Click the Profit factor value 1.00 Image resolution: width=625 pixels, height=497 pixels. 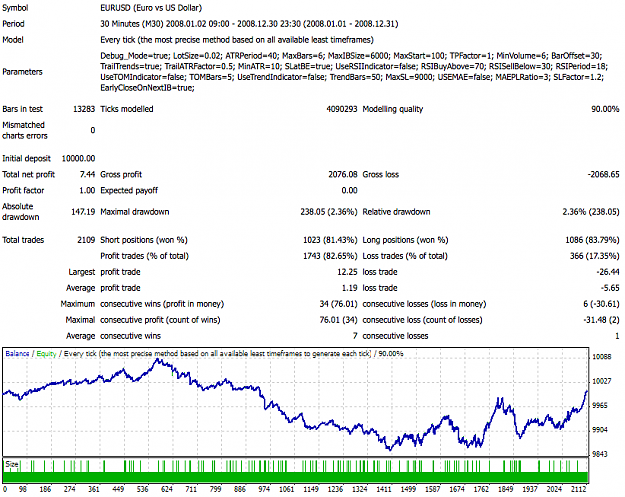point(87,190)
